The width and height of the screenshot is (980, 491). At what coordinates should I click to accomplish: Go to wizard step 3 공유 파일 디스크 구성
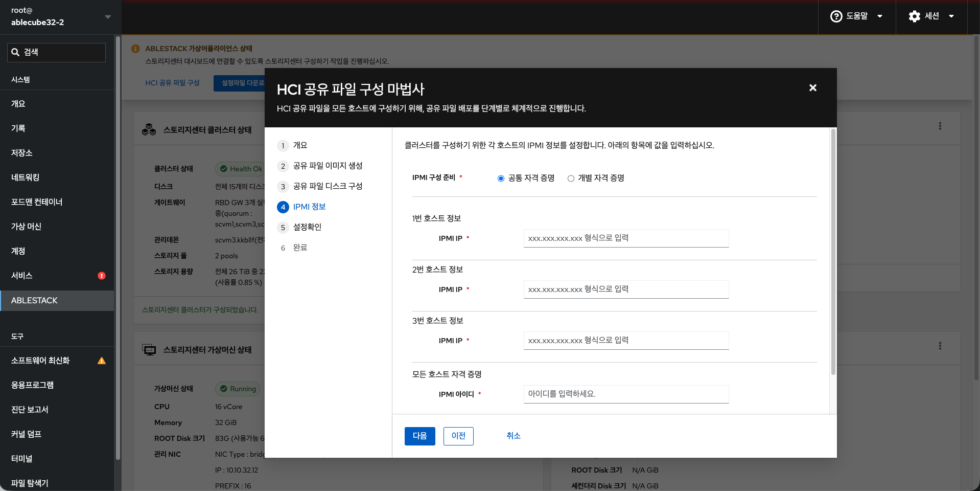328,186
